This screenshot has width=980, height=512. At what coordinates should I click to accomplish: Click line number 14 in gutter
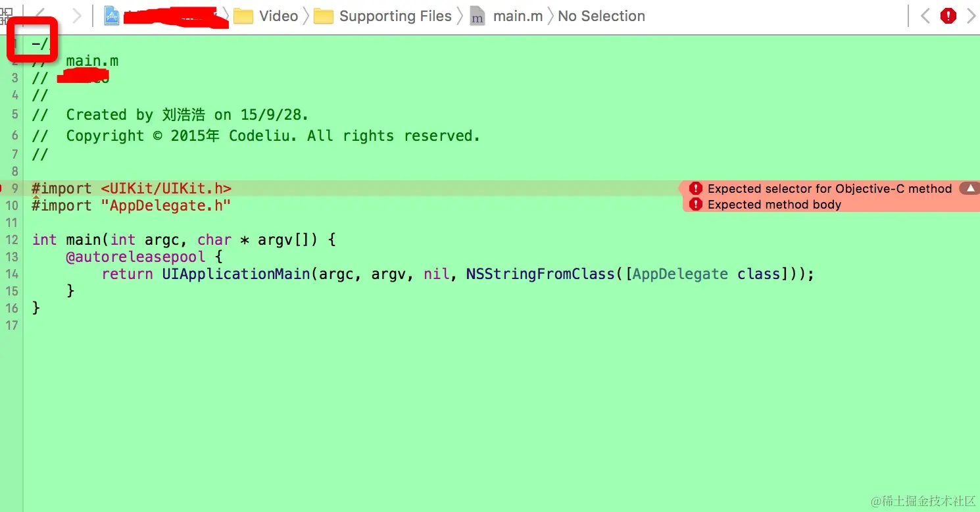pos(12,274)
